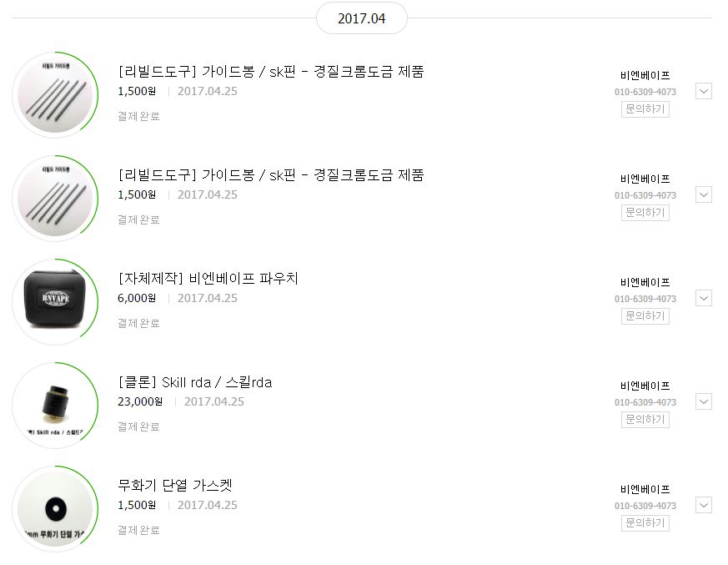Viewport: 728px width, 565px height.
Task: Open the 무화기 단열 가스켓 title link
Action: (x=180, y=486)
